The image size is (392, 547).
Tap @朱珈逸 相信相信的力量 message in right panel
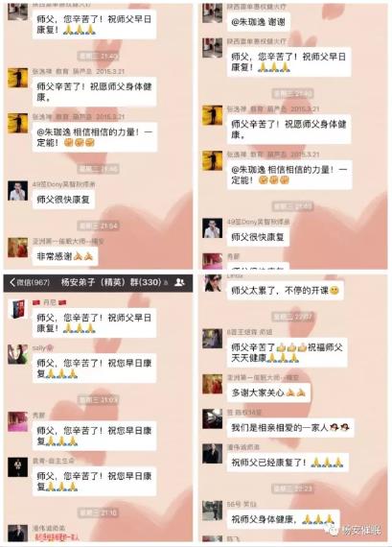(x=289, y=175)
